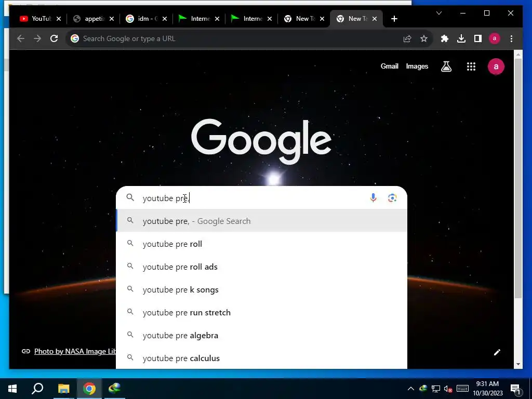Switch to the YouTube tab

tap(36, 19)
